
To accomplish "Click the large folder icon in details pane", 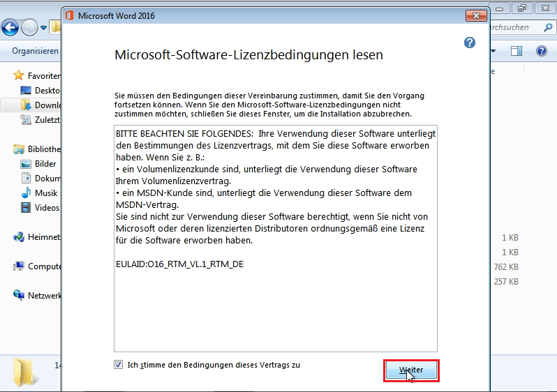I will [26, 372].
